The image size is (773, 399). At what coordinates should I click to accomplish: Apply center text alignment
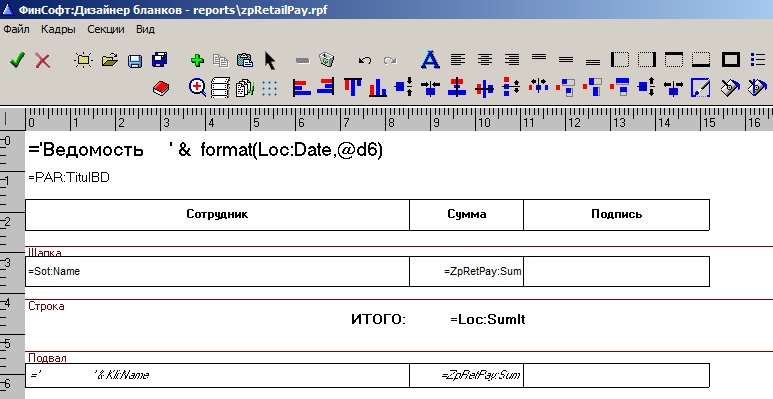[x=485, y=60]
